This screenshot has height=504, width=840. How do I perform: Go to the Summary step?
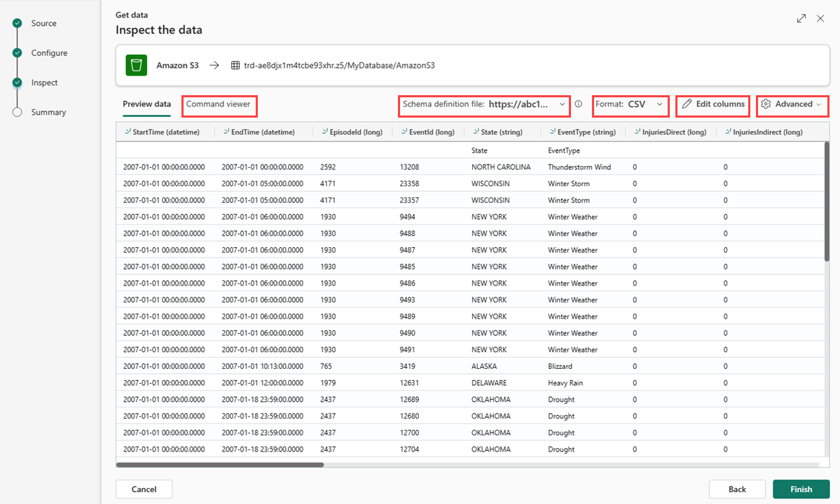[x=48, y=113]
